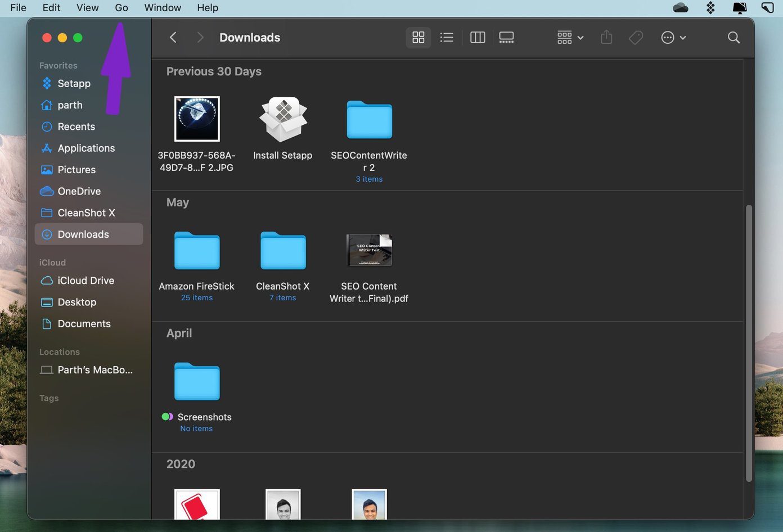Click the Share toolbar icon
The image size is (783, 532).
tap(606, 38)
